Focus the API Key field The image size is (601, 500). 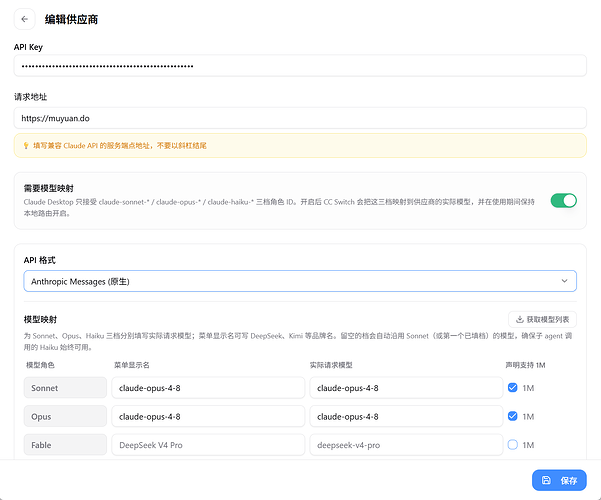click(x=300, y=66)
